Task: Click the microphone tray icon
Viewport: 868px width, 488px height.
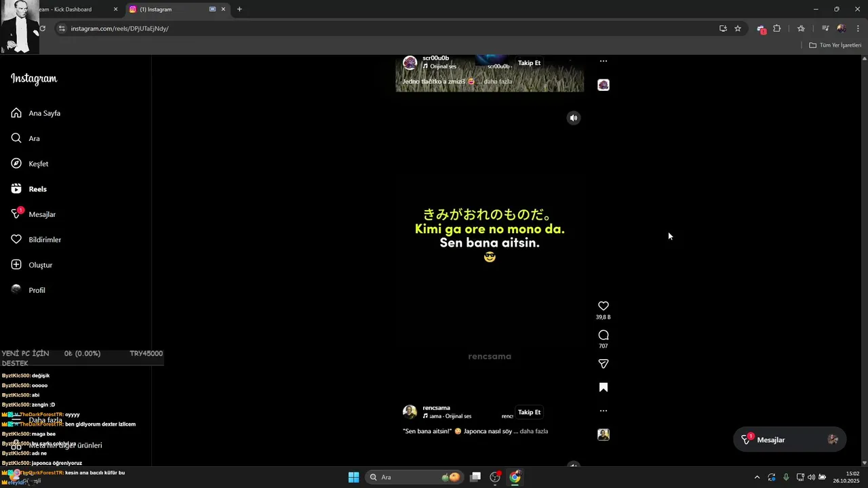Action: [x=786, y=477]
